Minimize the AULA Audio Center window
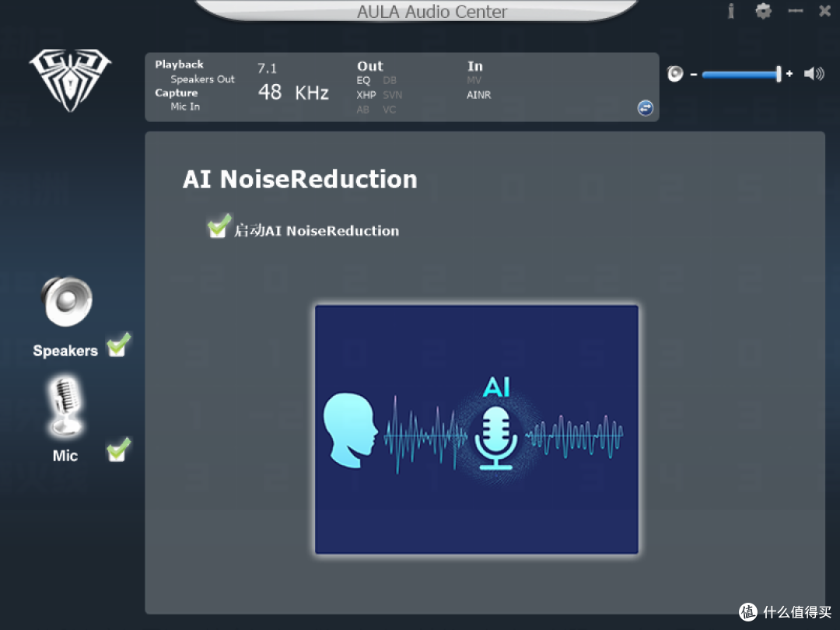Image resolution: width=840 pixels, height=630 pixels. [796, 11]
